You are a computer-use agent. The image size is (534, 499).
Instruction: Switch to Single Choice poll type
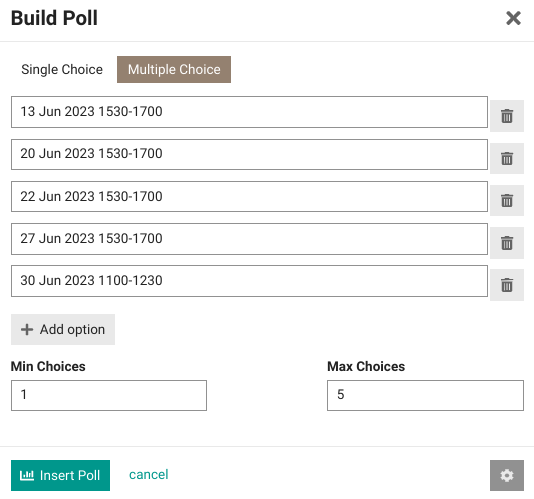point(62,69)
